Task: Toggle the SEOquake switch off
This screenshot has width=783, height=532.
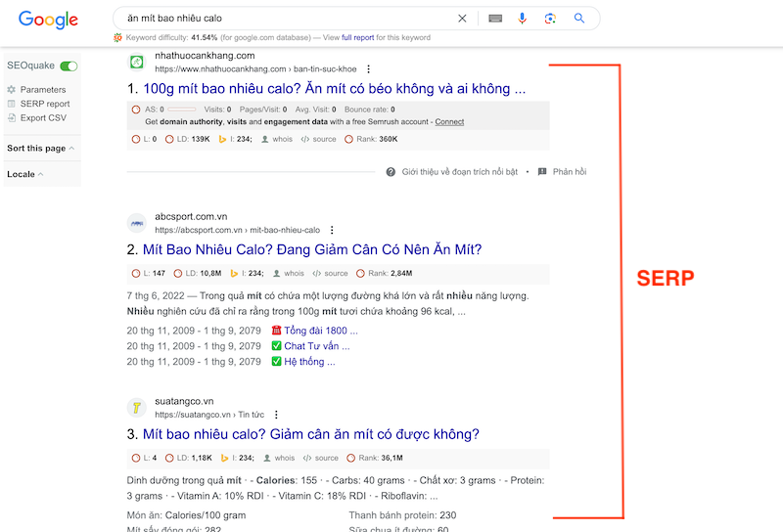Action: (x=69, y=66)
